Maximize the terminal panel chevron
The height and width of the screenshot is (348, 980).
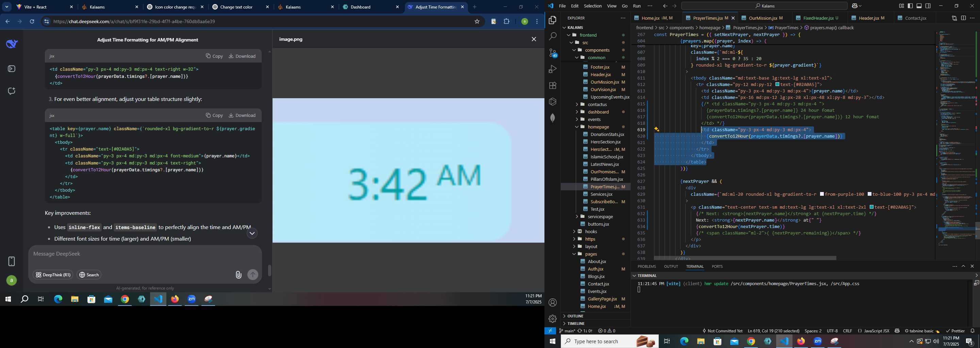(x=963, y=266)
